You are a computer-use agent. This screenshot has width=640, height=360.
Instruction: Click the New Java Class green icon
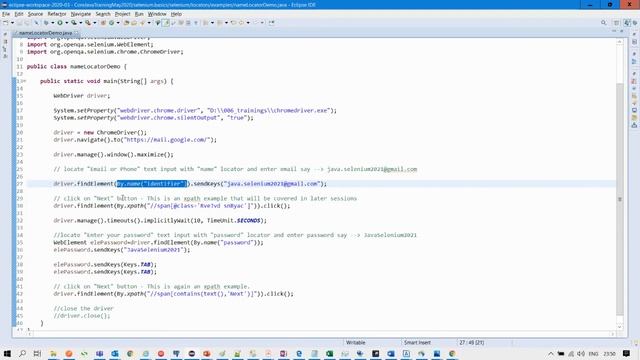(x=111, y=23)
